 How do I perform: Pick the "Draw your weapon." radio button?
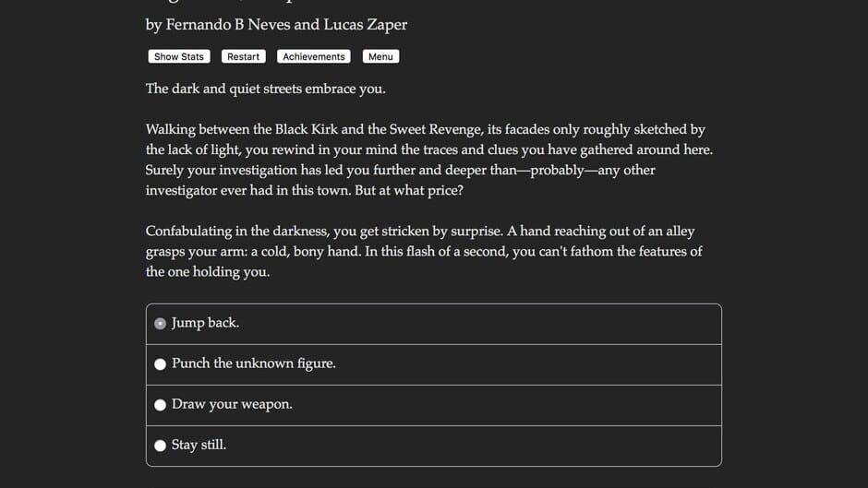tap(161, 405)
